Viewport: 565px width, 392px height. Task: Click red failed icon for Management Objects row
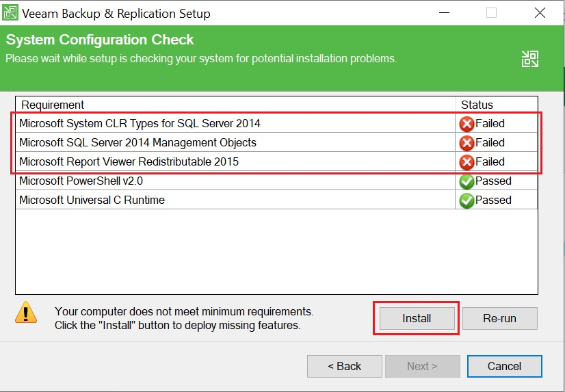pos(467,143)
